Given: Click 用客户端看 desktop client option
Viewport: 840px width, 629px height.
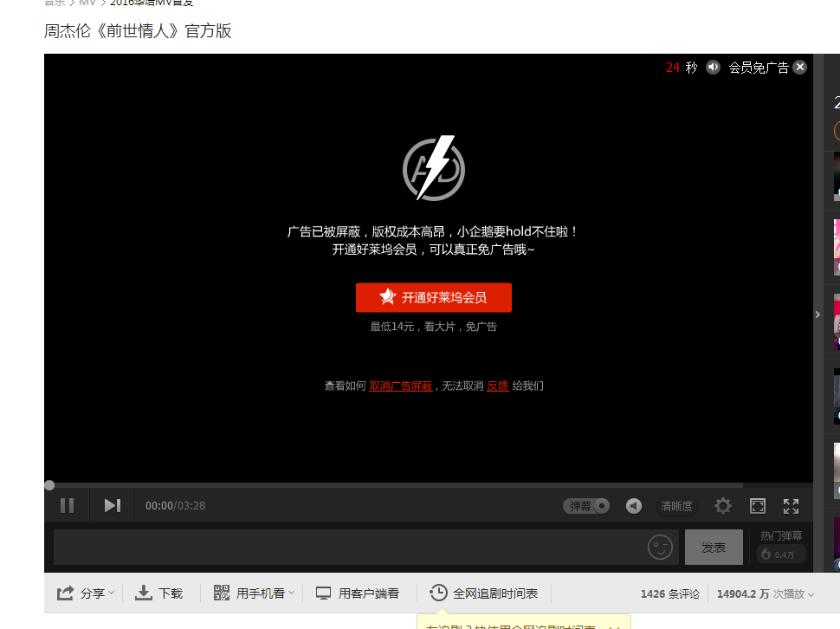Looking at the screenshot, I should (x=358, y=593).
